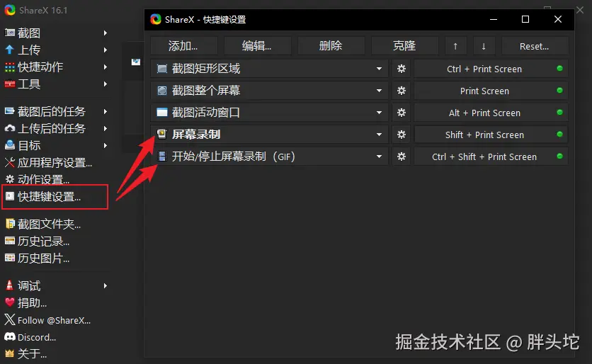Expand the 截图 submenu arrow
The height and width of the screenshot is (364, 592).
(x=106, y=33)
